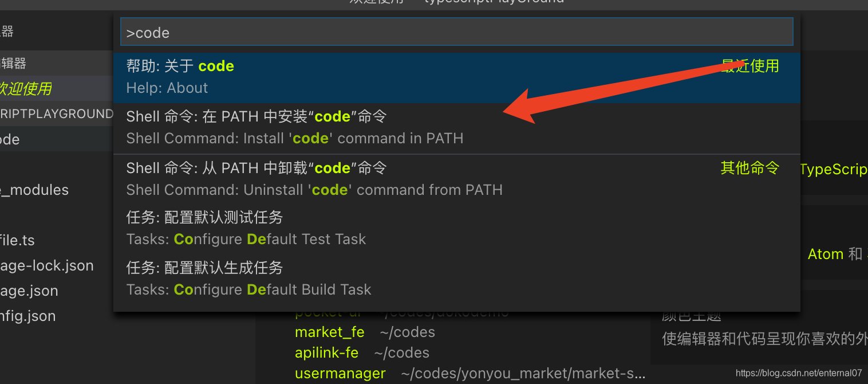Click the TypeScript link on welcome page
Screen dimensions: 868x384
(x=834, y=170)
